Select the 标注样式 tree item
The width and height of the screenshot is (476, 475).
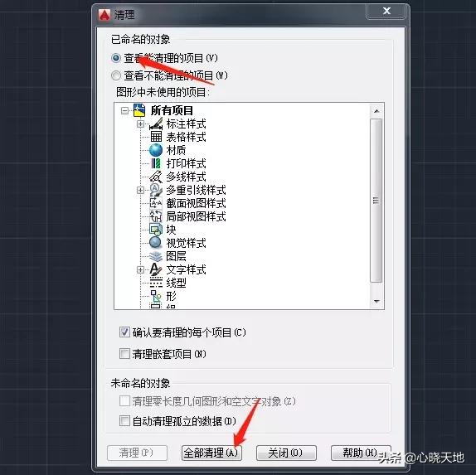coord(186,124)
